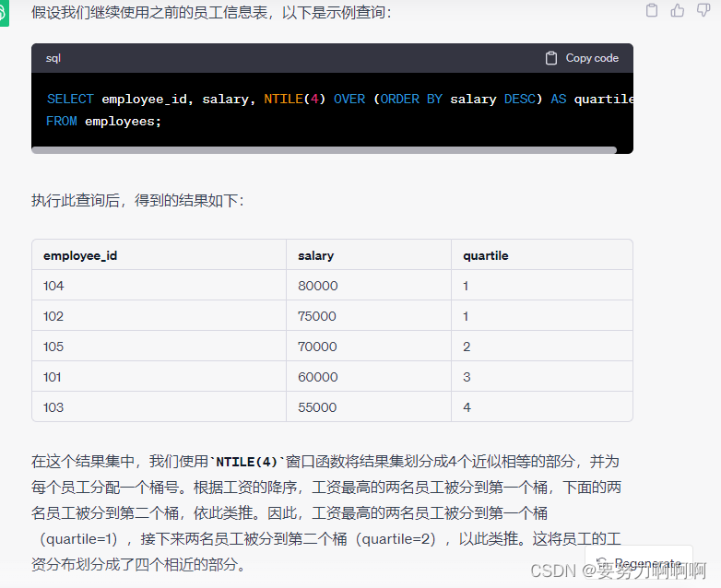Click the SELECT keyword in code

click(x=70, y=99)
